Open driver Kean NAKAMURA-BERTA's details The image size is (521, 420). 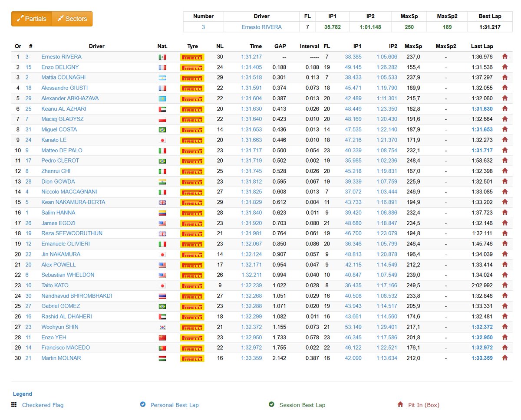(73, 202)
